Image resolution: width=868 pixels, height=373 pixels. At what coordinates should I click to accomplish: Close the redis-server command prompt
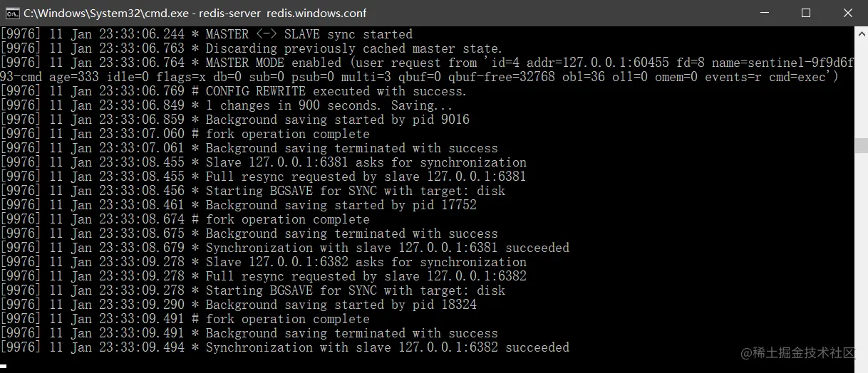[x=847, y=13]
